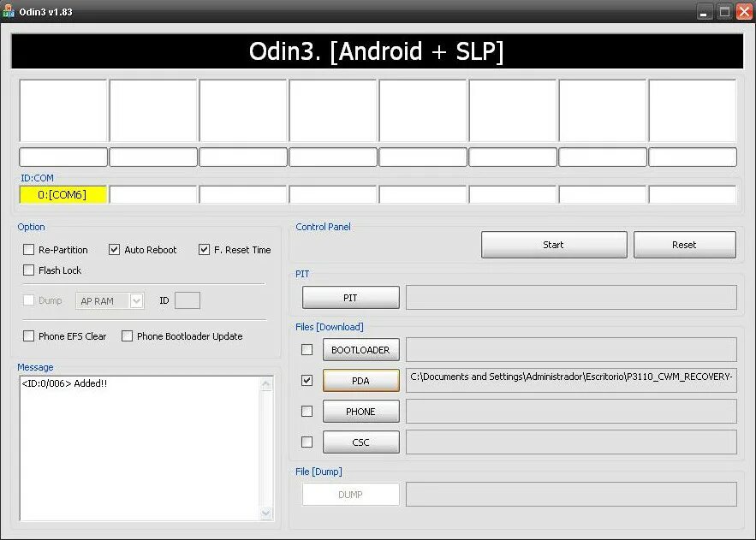Click the PDA file button
Screen dimensions: 756x540
click(361, 381)
